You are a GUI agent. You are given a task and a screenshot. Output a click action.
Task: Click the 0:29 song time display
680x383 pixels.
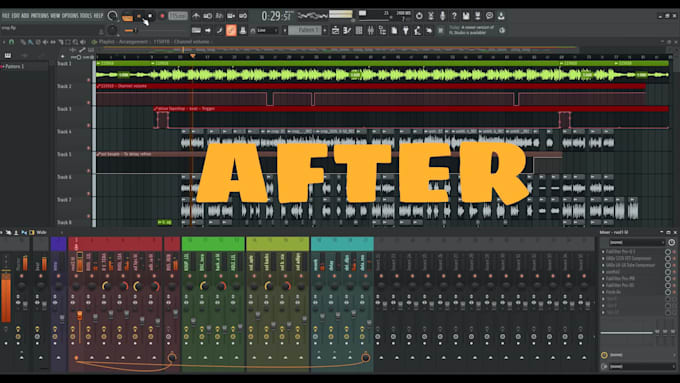[x=276, y=16]
